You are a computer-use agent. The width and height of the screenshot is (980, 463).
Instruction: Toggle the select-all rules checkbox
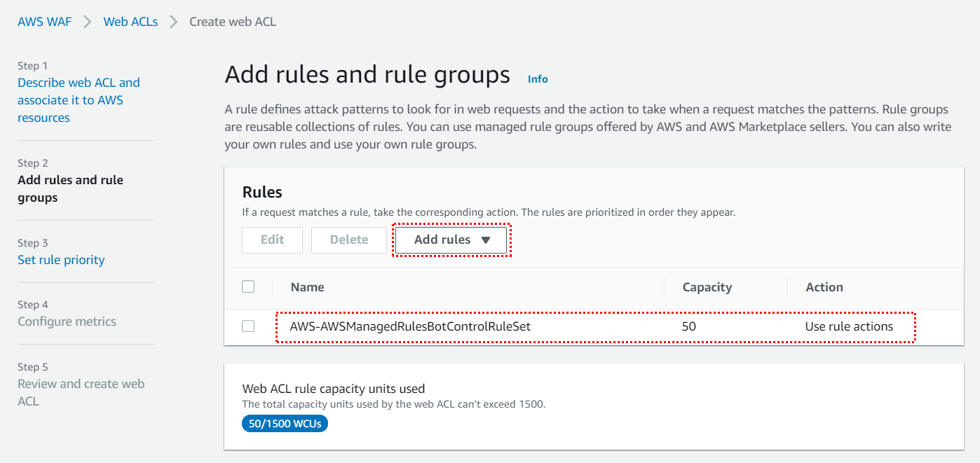click(x=248, y=286)
